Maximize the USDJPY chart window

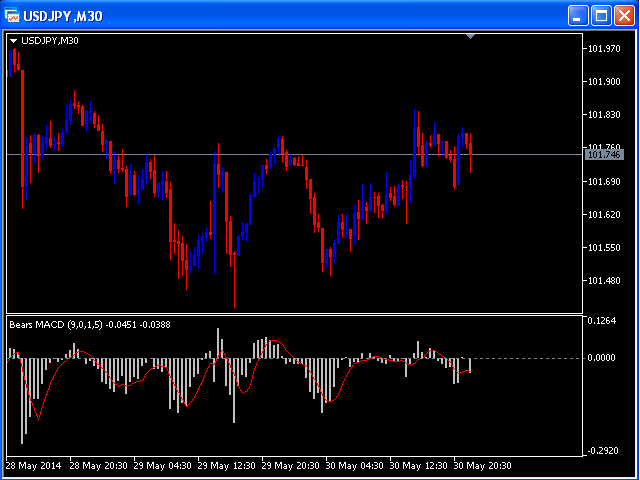[x=601, y=16]
